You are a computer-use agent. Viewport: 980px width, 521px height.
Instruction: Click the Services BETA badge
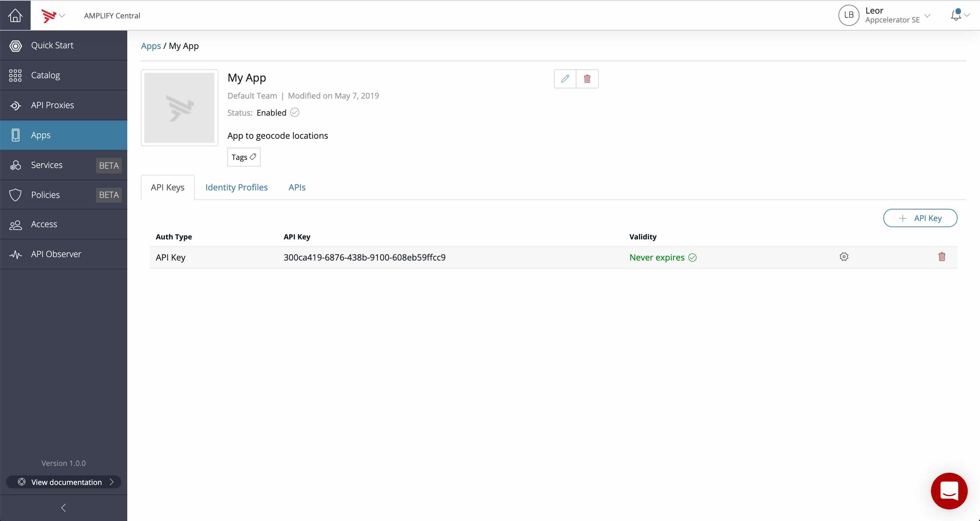click(x=109, y=165)
